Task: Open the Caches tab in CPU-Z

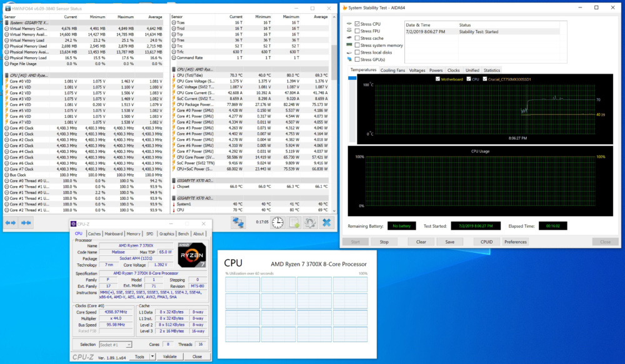Action: pyautogui.click(x=94, y=234)
